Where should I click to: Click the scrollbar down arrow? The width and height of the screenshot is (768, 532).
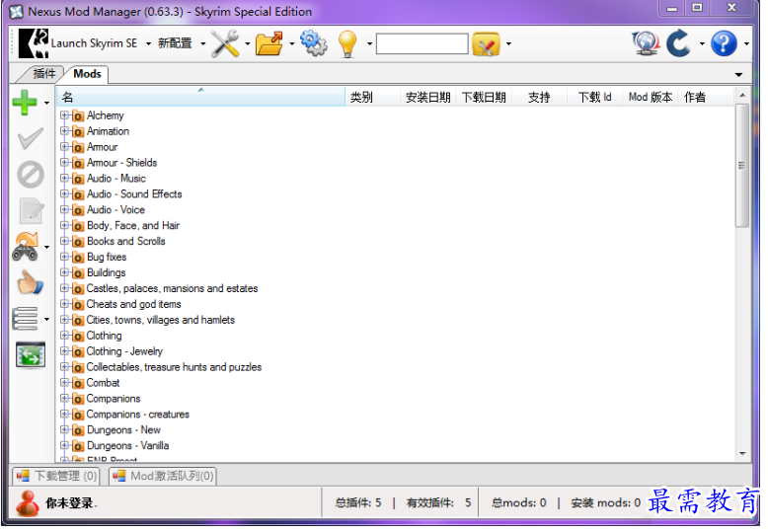coord(742,454)
